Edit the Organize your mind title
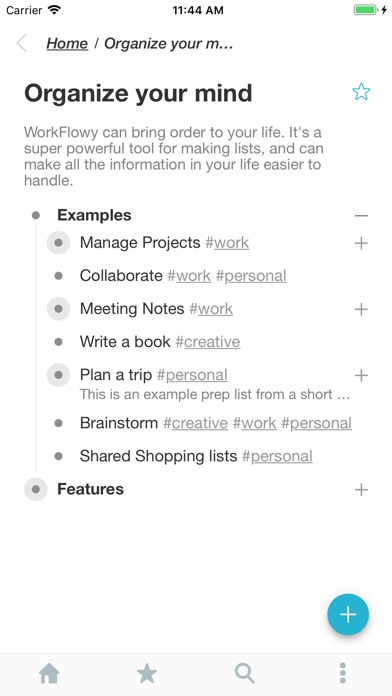Screen dimensions: 392x696 (x=138, y=93)
